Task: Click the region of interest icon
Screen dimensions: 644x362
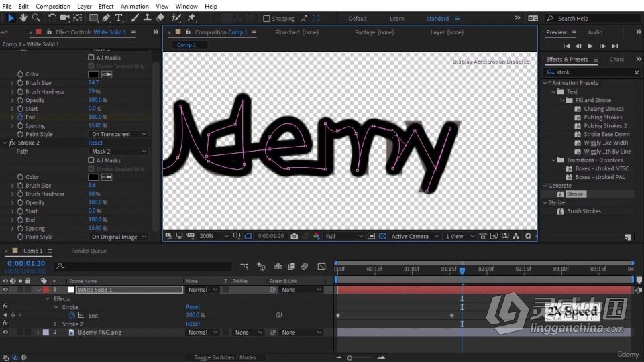Action: pos(371,236)
